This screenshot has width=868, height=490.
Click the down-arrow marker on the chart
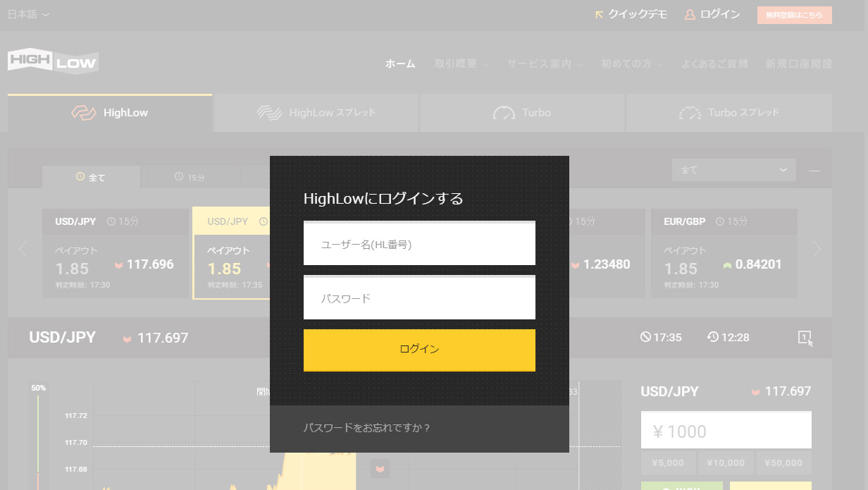(380, 467)
